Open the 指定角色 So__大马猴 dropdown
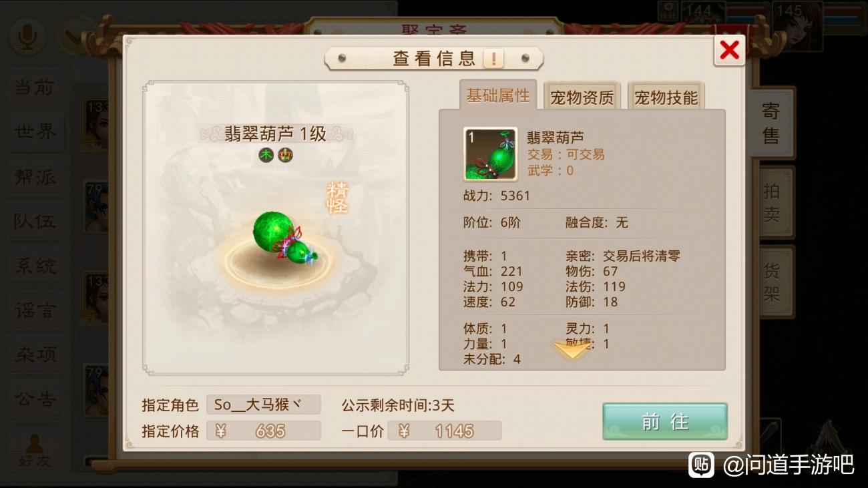The height and width of the screenshot is (488, 868). (x=263, y=405)
